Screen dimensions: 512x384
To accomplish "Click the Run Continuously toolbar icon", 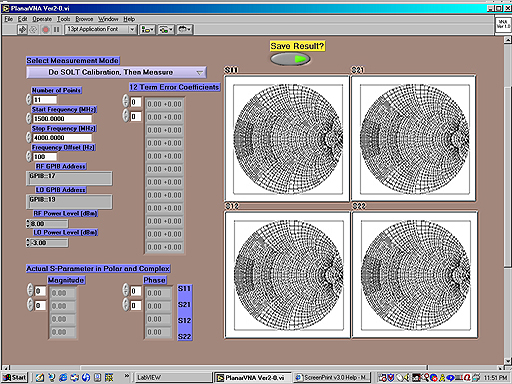I will click(x=33, y=30).
